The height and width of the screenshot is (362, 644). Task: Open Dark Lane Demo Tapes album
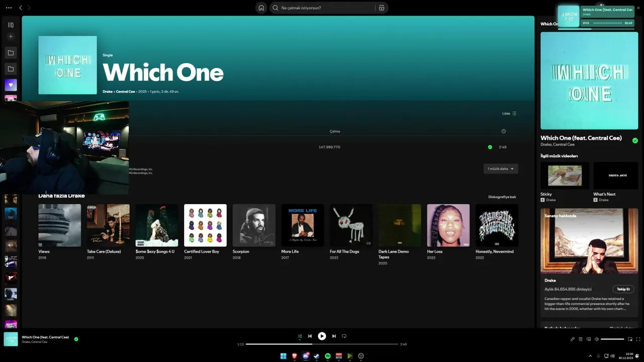tap(400, 225)
